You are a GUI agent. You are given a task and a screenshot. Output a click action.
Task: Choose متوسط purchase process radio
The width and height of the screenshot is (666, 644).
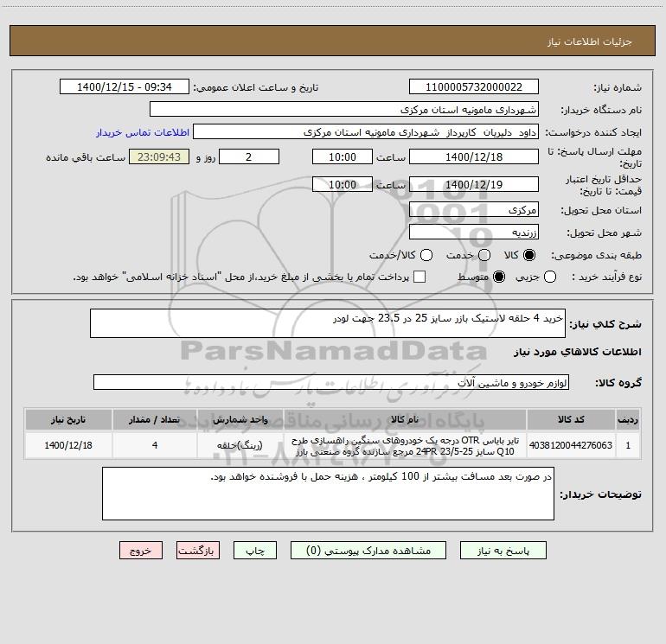(x=499, y=277)
